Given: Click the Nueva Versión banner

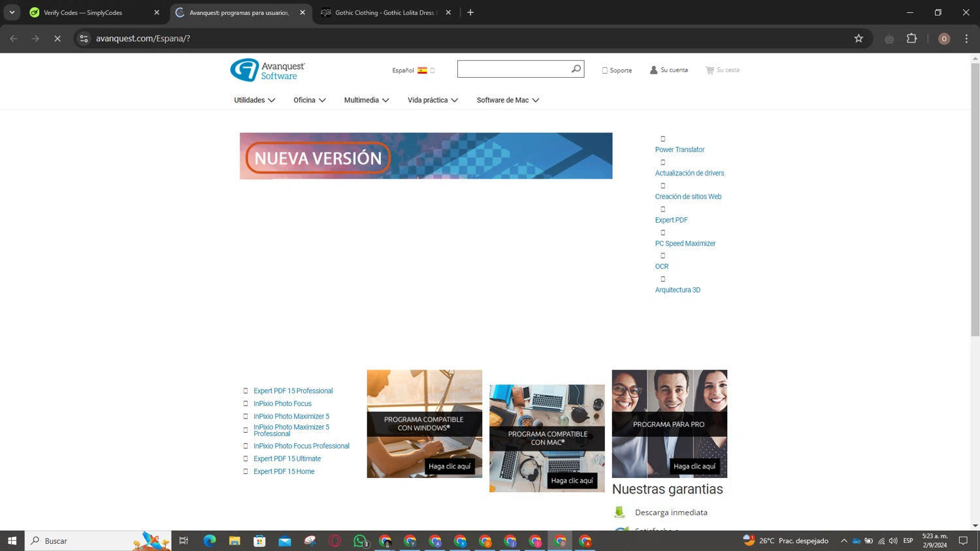Looking at the screenshot, I should 426,156.
